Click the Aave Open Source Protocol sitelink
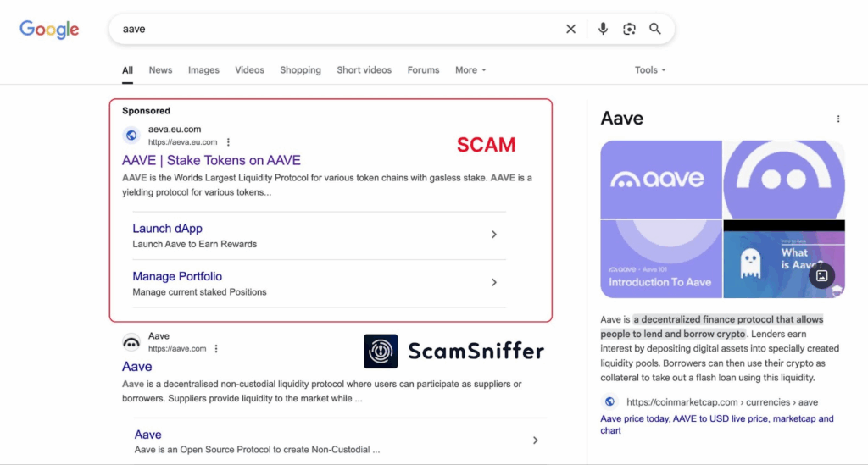This screenshot has height=465, width=868. point(147,435)
